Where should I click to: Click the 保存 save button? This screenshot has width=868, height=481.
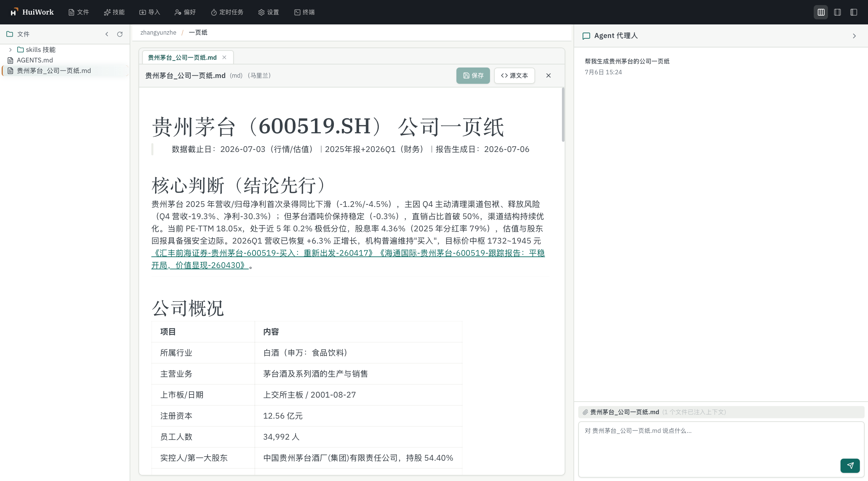[473, 75]
